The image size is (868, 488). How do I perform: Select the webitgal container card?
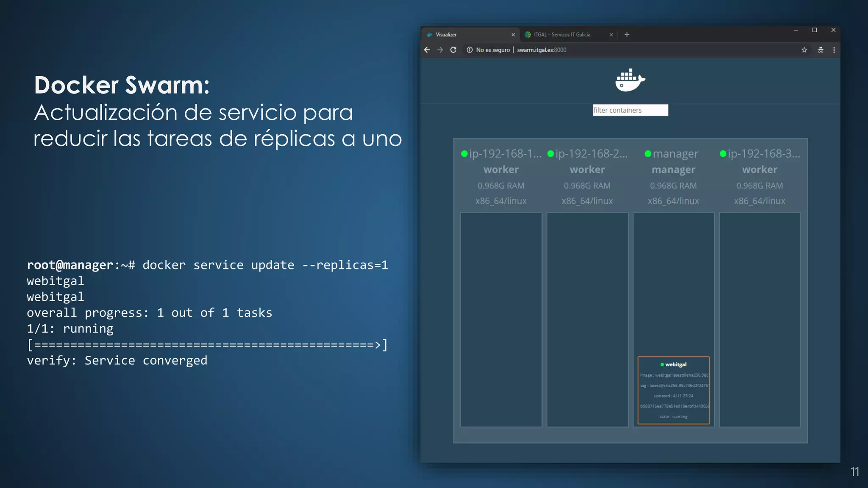[x=673, y=390]
